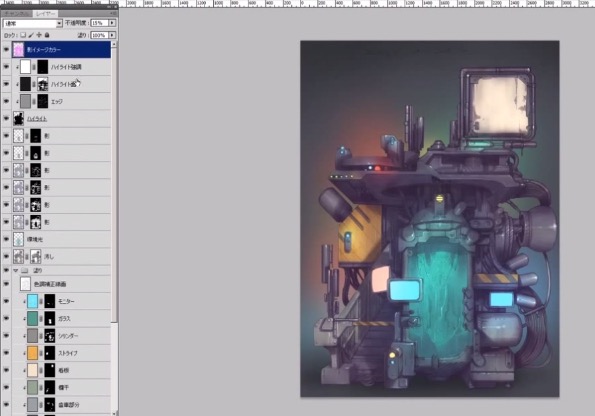Viewport: 595px width, 416px height.
Task: Click teal color swatch of ガラス layer
Action: pyautogui.click(x=33, y=318)
